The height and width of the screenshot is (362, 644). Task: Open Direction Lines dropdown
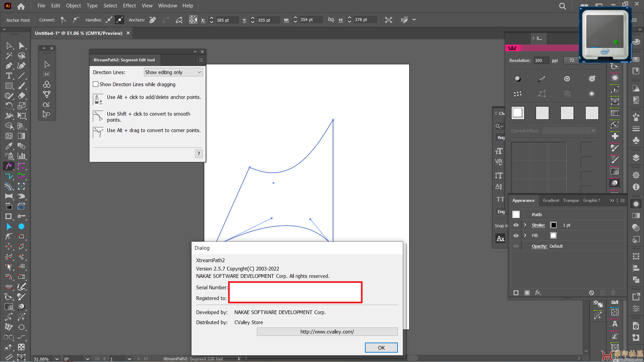[x=173, y=72]
